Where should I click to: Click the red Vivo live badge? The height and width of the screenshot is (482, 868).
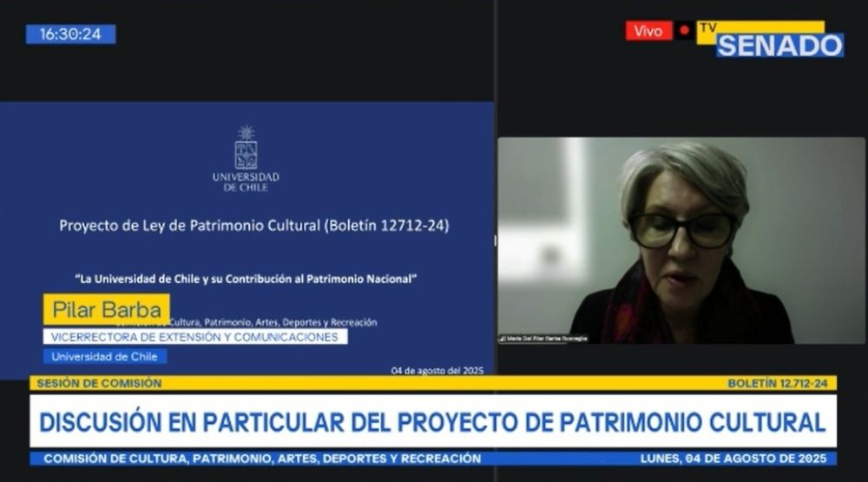[648, 31]
